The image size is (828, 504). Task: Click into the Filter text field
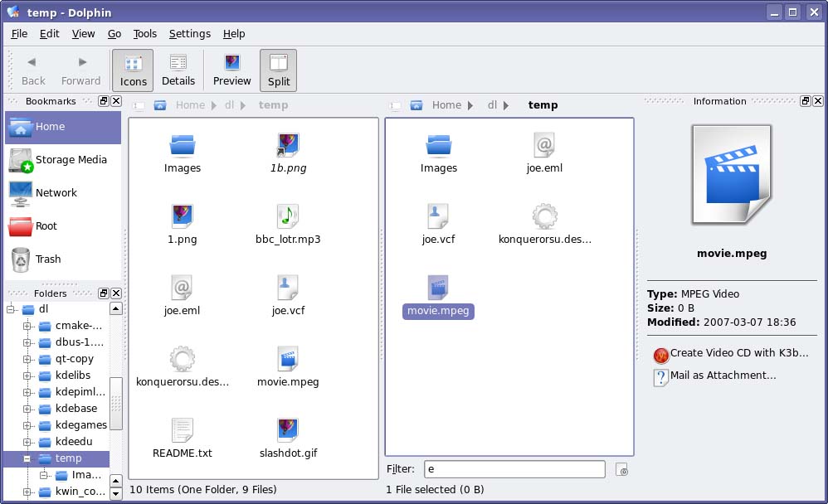click(x=514, y=469)
